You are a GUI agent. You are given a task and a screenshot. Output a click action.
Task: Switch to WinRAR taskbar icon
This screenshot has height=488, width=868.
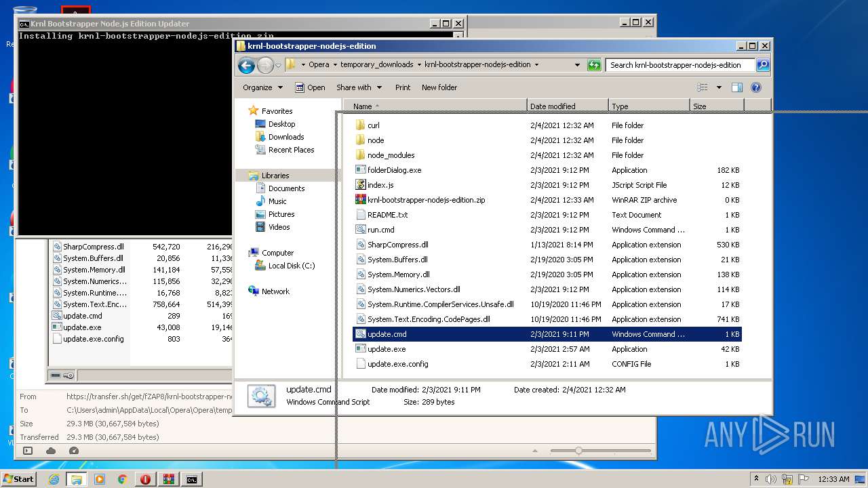(169, 479)
